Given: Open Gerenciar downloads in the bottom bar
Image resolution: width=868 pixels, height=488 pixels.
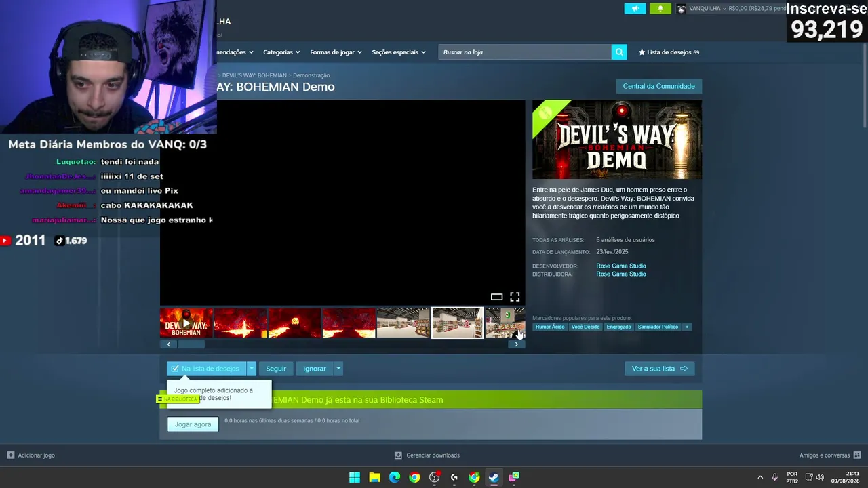Looking at the screenshot, I should tap(427, 455).
